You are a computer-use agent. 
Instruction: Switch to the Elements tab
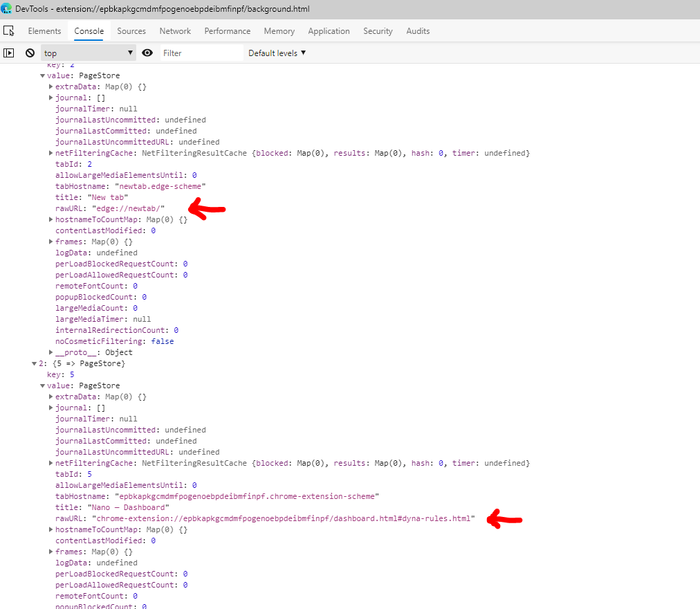tap(44, 30)
